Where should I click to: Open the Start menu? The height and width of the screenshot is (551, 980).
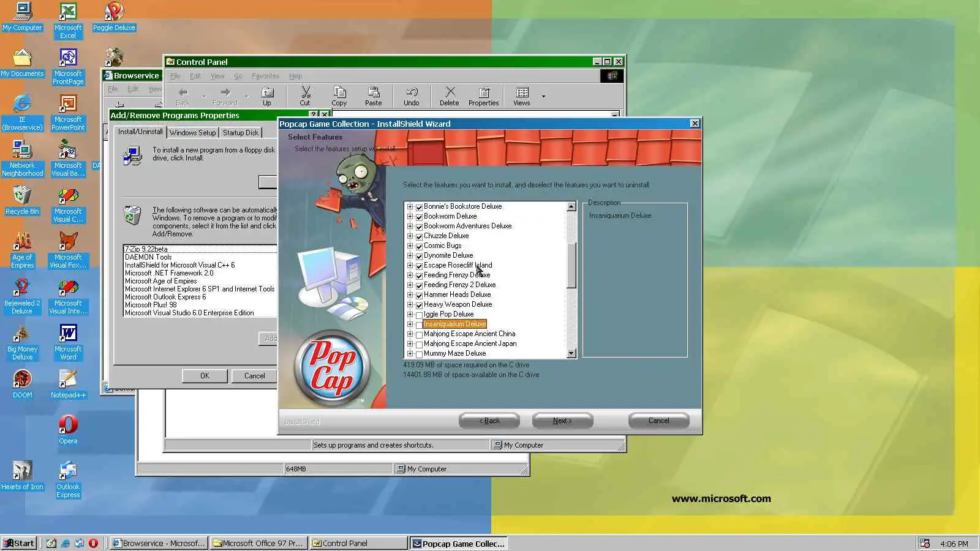point(19,543)
